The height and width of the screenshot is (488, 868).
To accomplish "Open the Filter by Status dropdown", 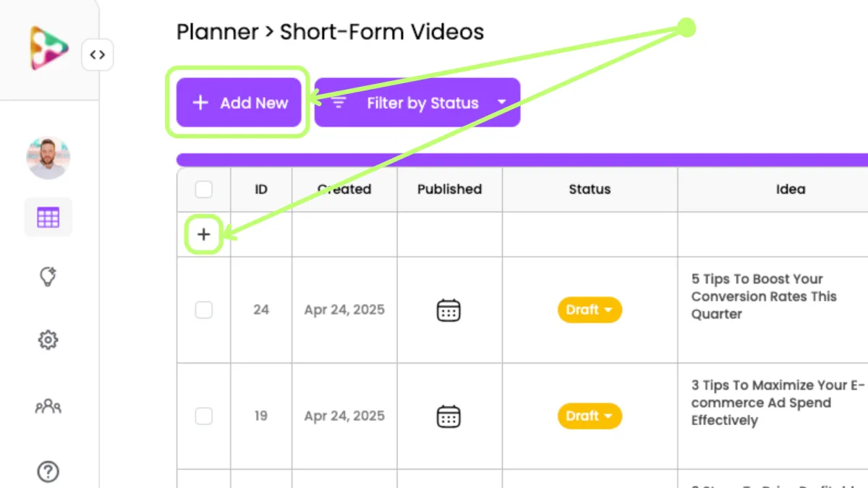I will [x=417, y=103].
